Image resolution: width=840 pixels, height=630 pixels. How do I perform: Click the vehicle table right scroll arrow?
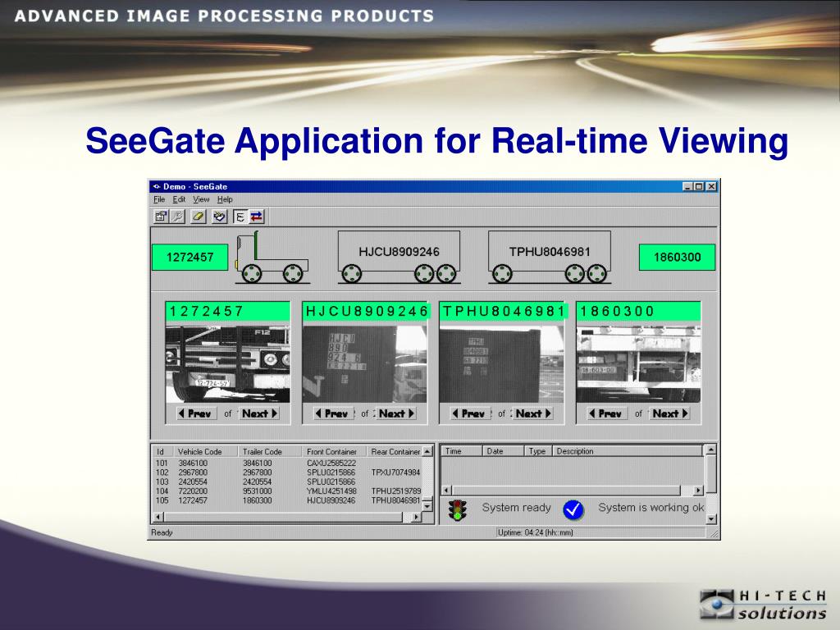417,517
